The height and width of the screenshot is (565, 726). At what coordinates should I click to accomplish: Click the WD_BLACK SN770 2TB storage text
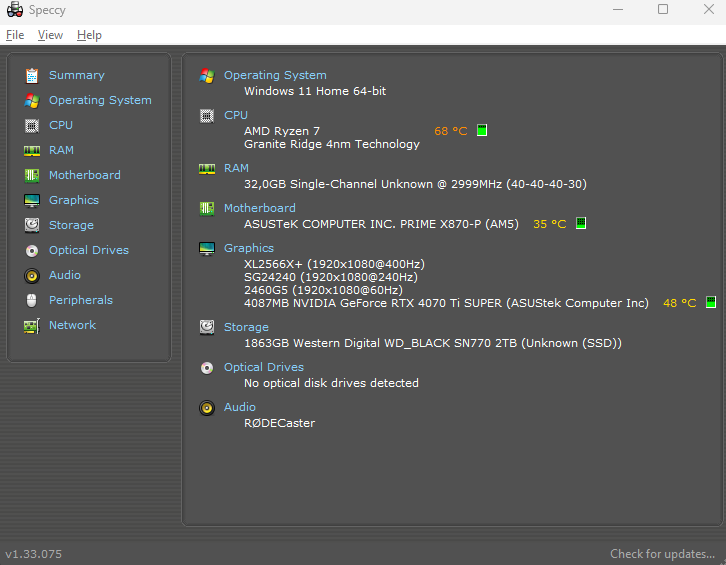(x=433, y=343)
